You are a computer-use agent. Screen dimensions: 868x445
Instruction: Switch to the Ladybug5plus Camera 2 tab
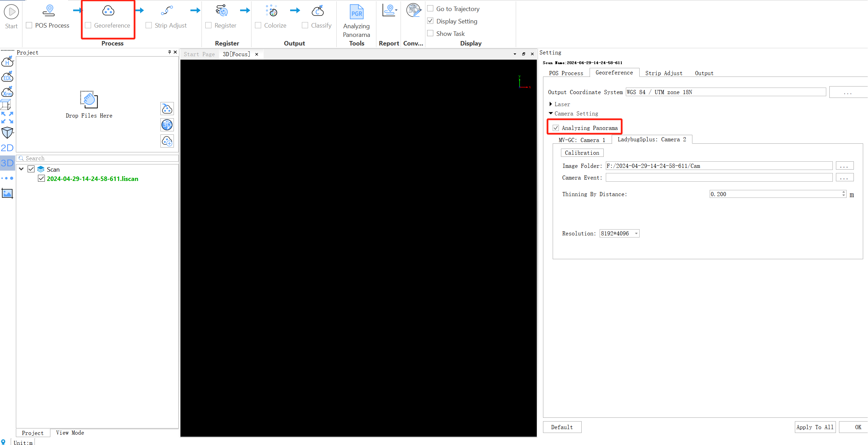coord(652,139)
